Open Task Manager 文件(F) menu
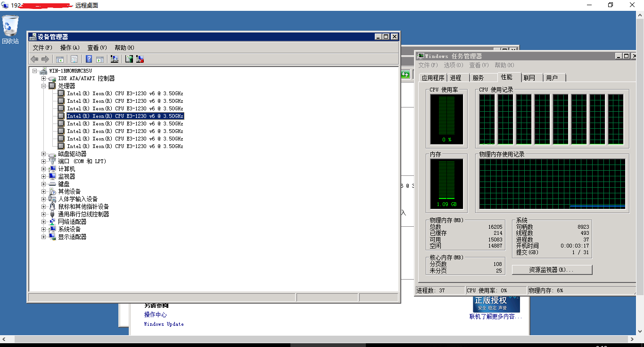The height and width of the screenshot is (347, 644). coord(428,65)
